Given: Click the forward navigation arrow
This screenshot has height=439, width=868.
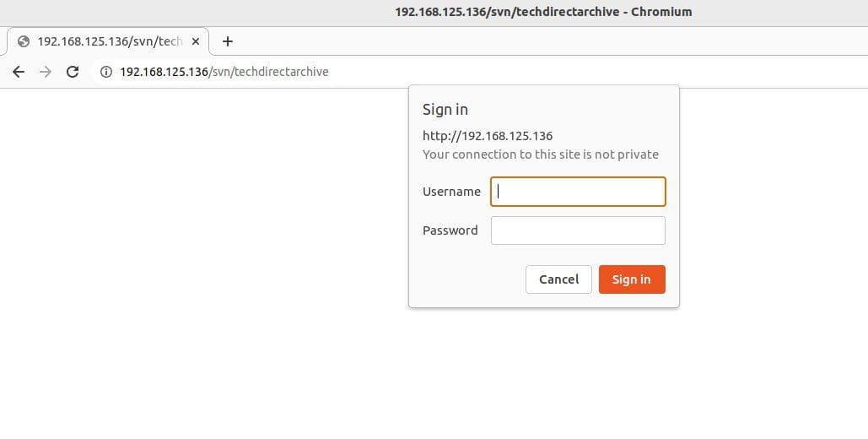Looking at the screenshot, I should [46, 72].
